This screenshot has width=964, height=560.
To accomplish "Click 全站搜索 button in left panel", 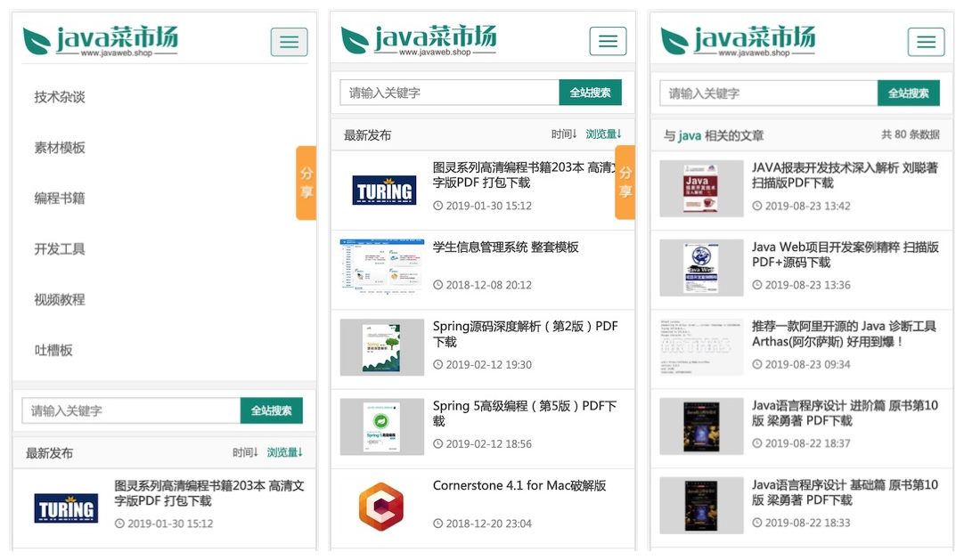I will pos(271,410).
